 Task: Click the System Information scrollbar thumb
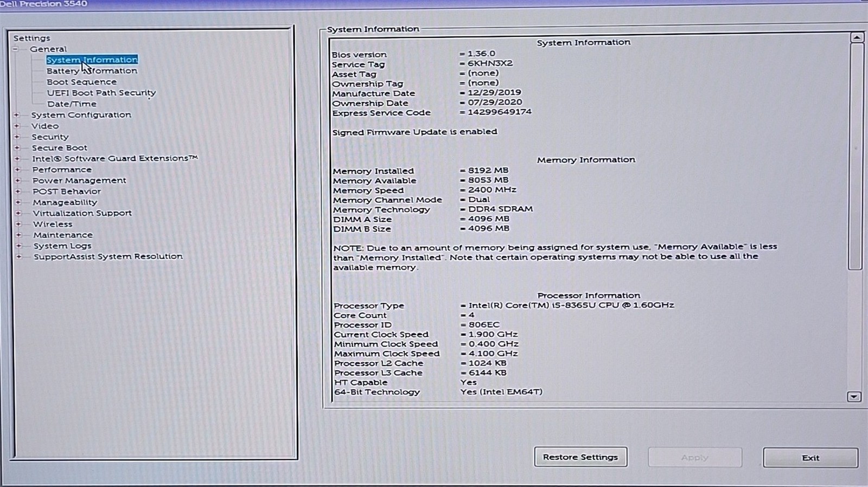tap(856, 156)
